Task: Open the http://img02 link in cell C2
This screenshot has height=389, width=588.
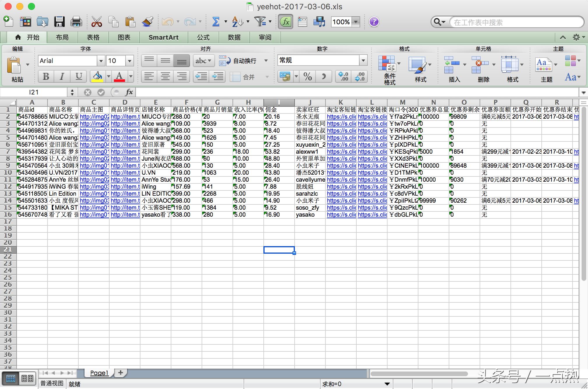Action: point(94,117)
